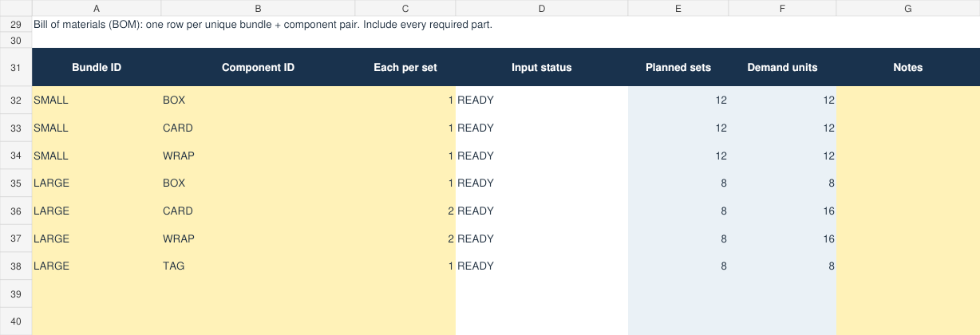Select row 38 header
Viewport: 980px width, 335px height.
pyautogui.click(x=16, y=266)
